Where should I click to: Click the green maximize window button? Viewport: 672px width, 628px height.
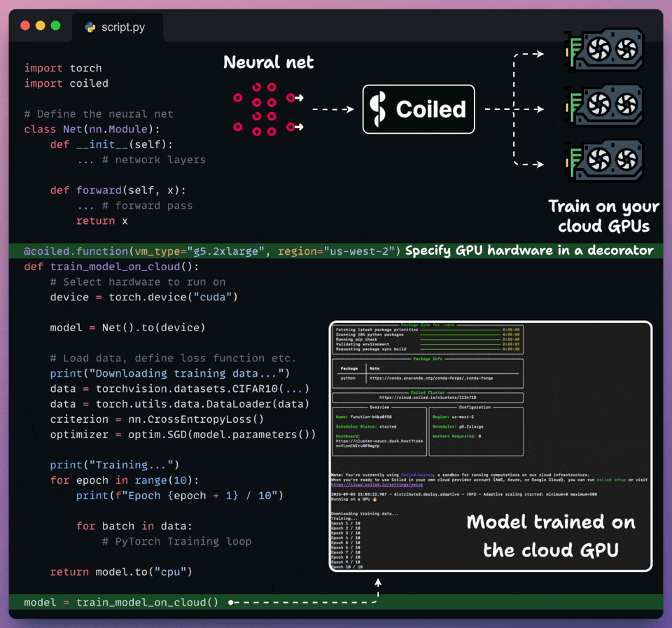56,26
